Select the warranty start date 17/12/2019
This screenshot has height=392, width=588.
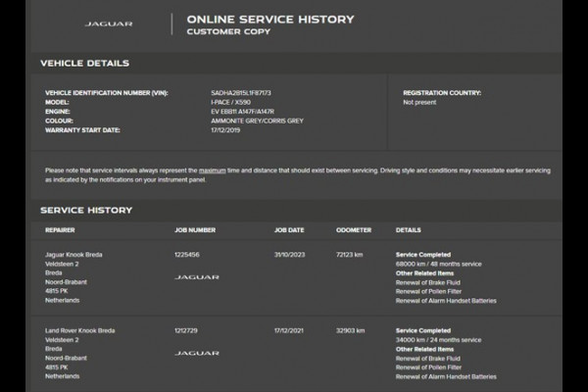pos(225,130)
